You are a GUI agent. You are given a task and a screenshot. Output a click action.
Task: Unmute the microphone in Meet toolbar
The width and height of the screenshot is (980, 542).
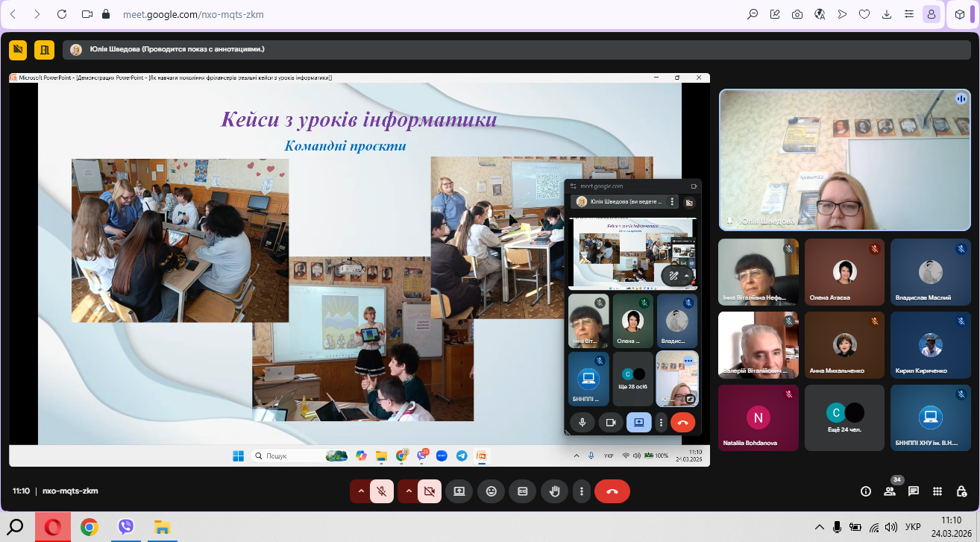coord(382,491)
